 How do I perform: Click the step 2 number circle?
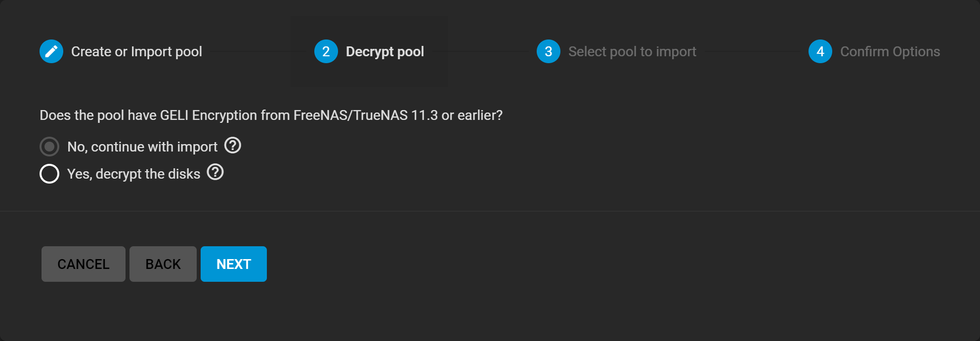point(326,51)
